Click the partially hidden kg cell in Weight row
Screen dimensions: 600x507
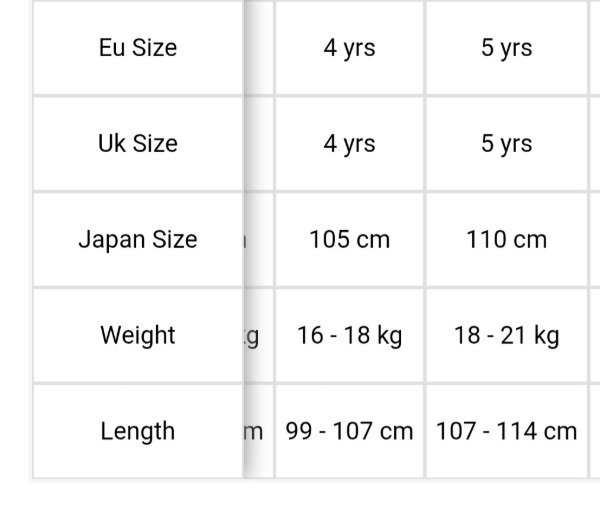coord(256,335)
